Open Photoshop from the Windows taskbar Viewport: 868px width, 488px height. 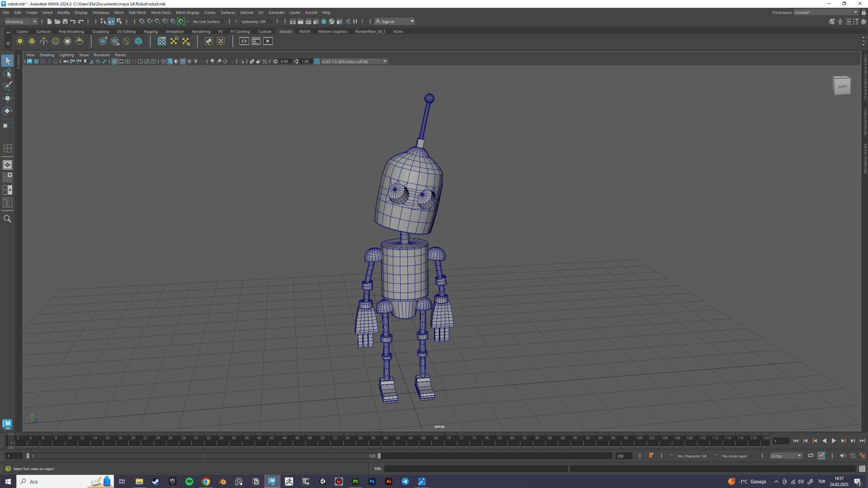(372, 482)
